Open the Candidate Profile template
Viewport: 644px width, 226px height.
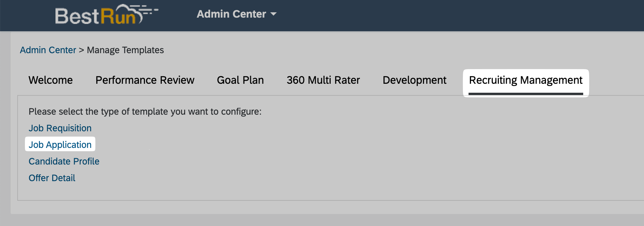tap(64, 161)
